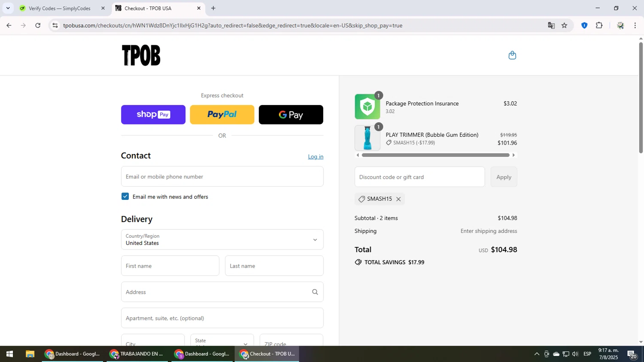
Task: Show hidden system tray icons
Action: [x=537, y=354]
